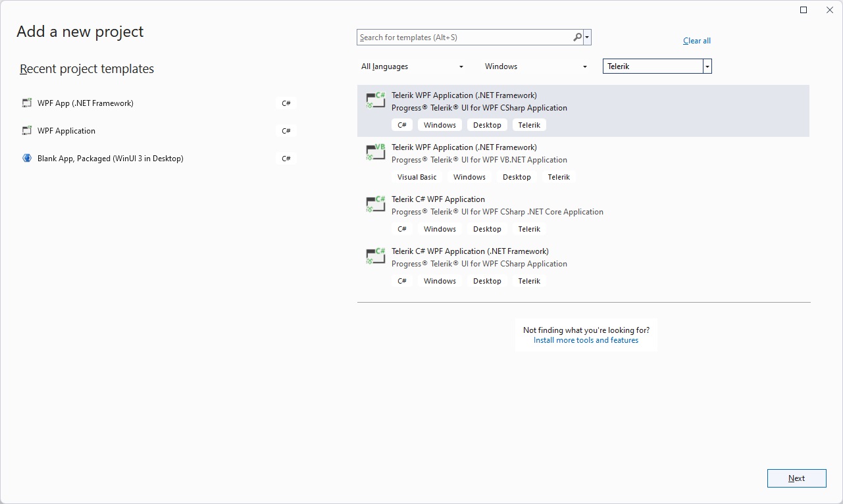Click the Next button

[x=796, y=478]
